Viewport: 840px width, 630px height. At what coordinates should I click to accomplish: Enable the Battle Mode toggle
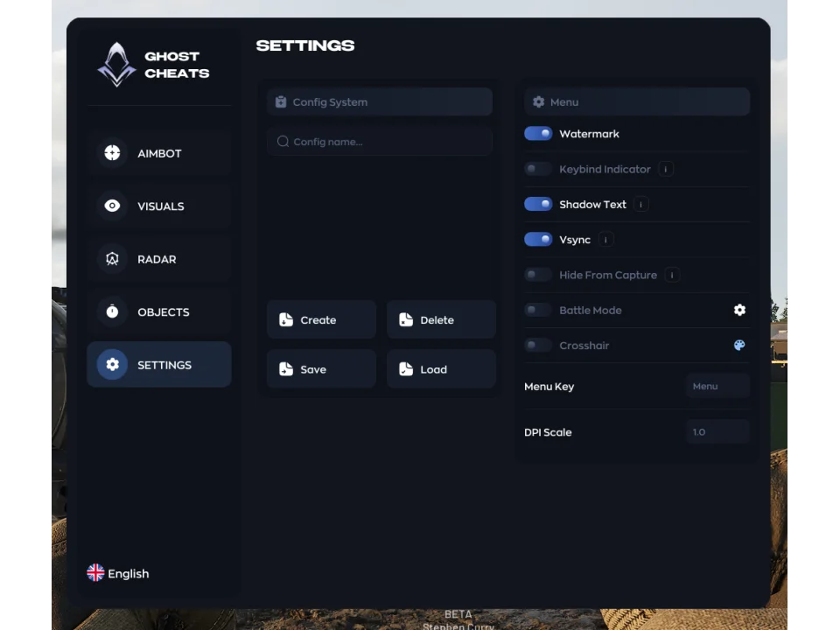[538, 310]
